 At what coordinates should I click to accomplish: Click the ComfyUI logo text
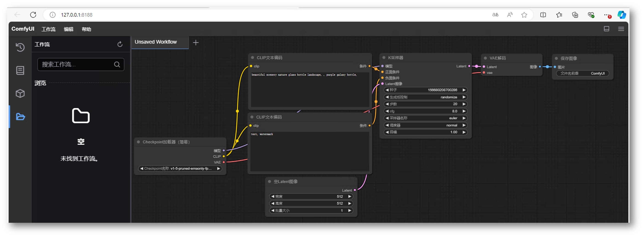coord(23,29)
